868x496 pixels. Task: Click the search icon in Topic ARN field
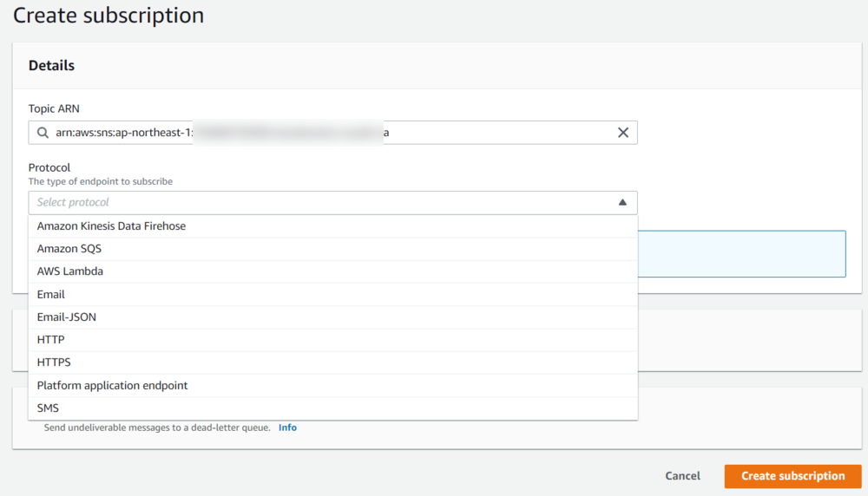[43, 133]
